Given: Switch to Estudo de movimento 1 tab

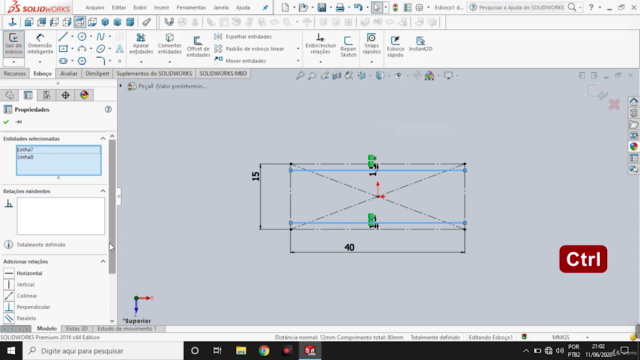Looking at the screenshot, I should (x=127, y=329).
